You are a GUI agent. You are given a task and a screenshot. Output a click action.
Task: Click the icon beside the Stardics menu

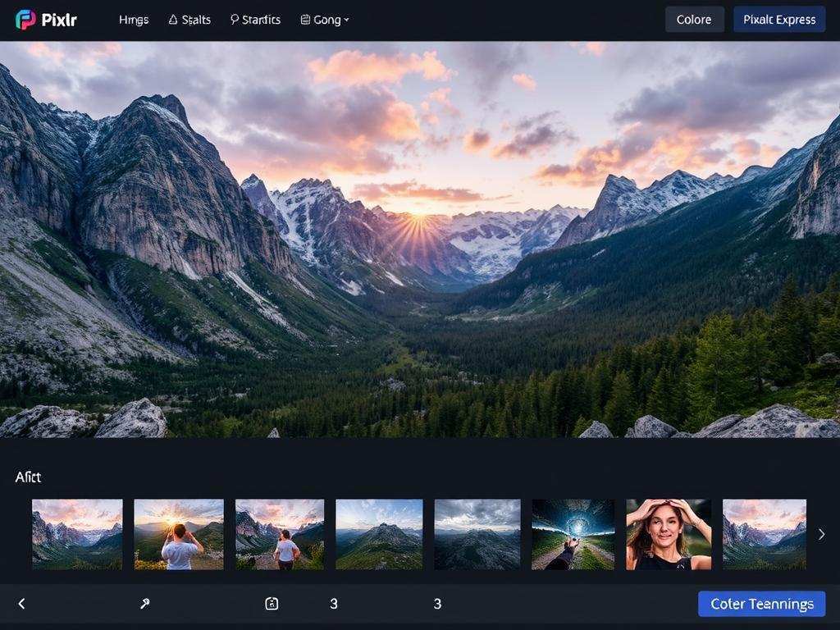(235, 20)
